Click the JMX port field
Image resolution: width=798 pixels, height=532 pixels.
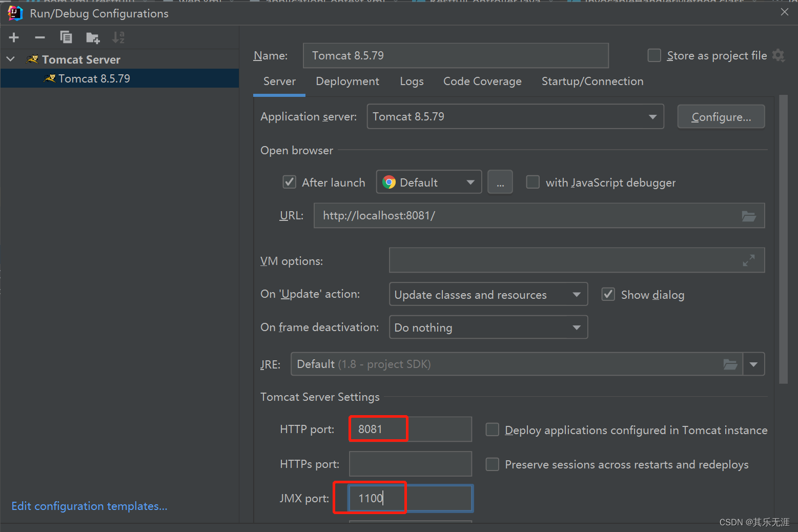click(x=411, y=498)
